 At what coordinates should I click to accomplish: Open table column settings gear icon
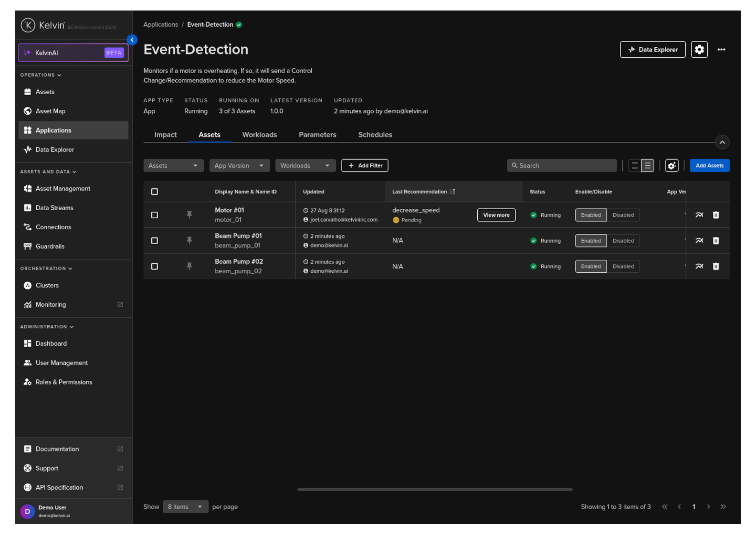point(672,166)
